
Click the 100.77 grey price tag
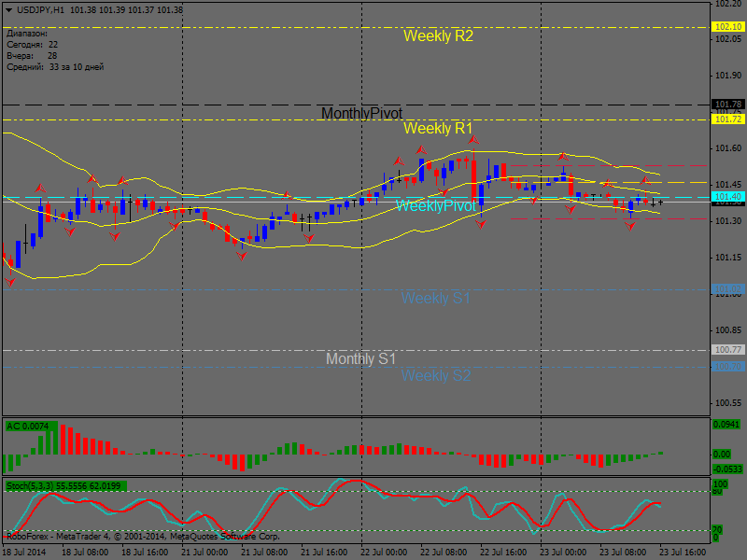[x=727, y=349]
